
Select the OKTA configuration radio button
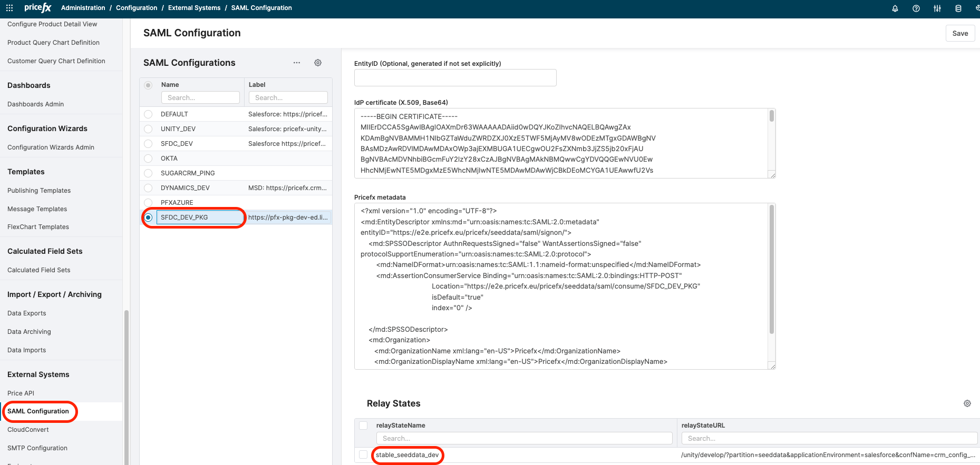coord(148,159)
